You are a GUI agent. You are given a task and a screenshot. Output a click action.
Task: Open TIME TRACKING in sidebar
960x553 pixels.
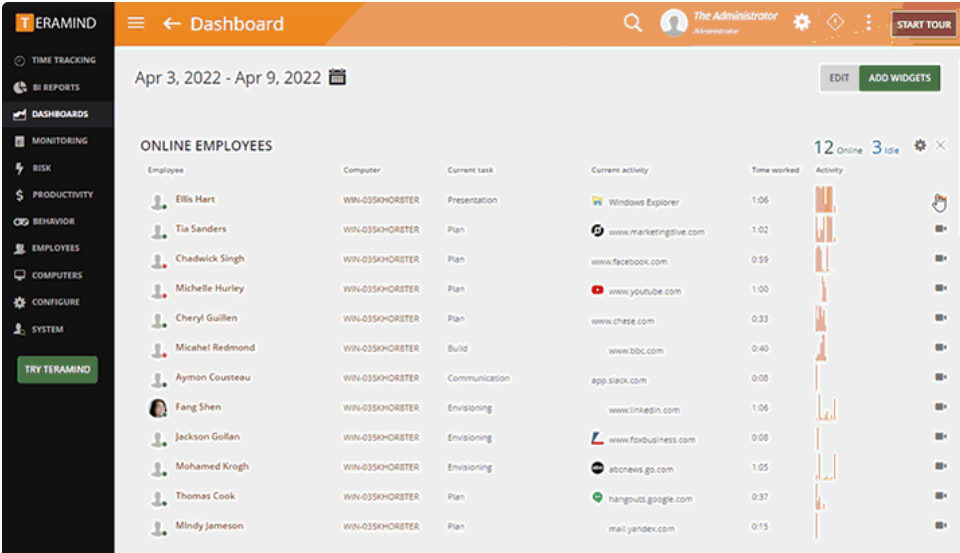click(56, 60)
